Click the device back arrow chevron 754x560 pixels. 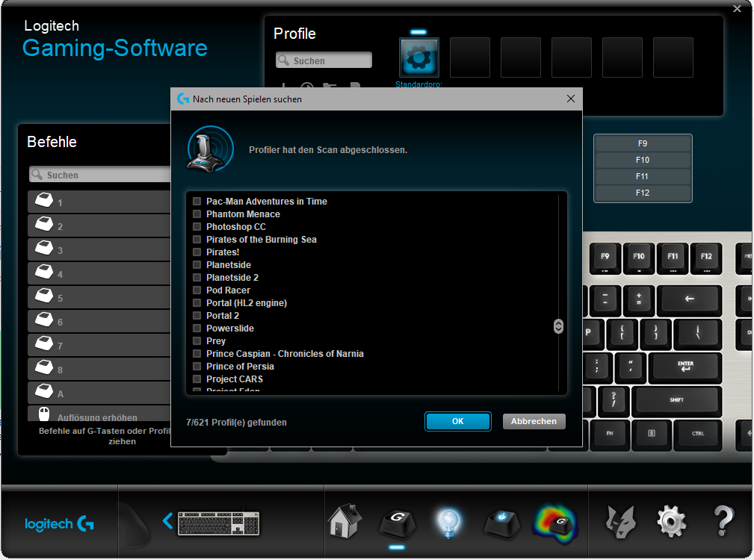167,520
